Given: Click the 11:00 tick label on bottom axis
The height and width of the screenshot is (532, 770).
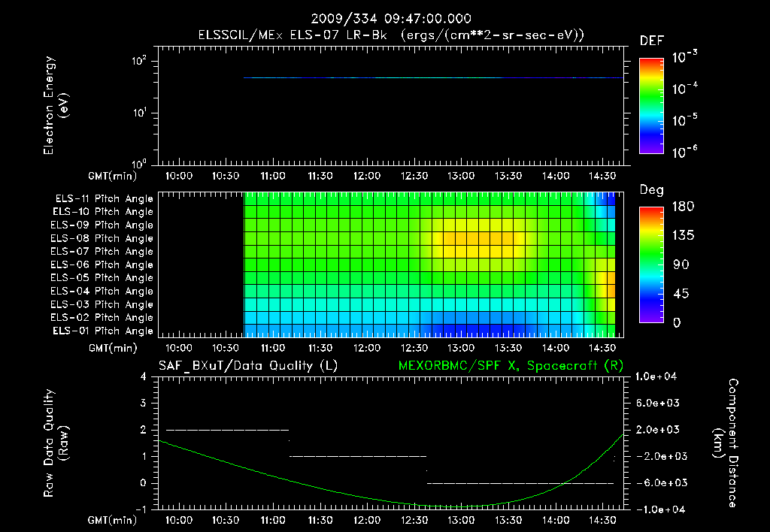Looking at the screenshot, I should click(x=272, y=520).
